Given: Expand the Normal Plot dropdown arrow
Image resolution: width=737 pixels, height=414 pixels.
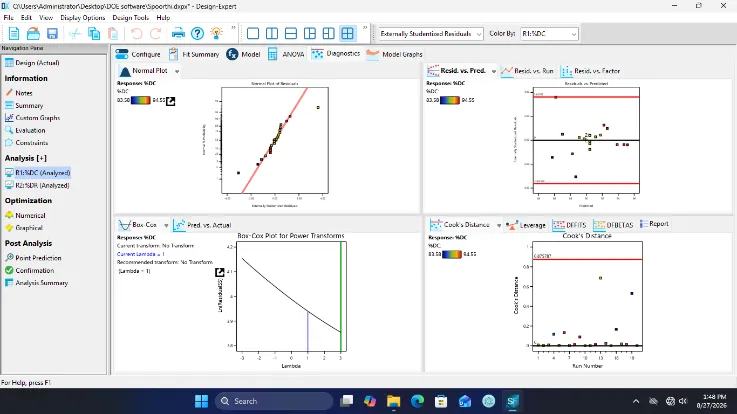Looking at the screenshot, I should pos(177,71).
